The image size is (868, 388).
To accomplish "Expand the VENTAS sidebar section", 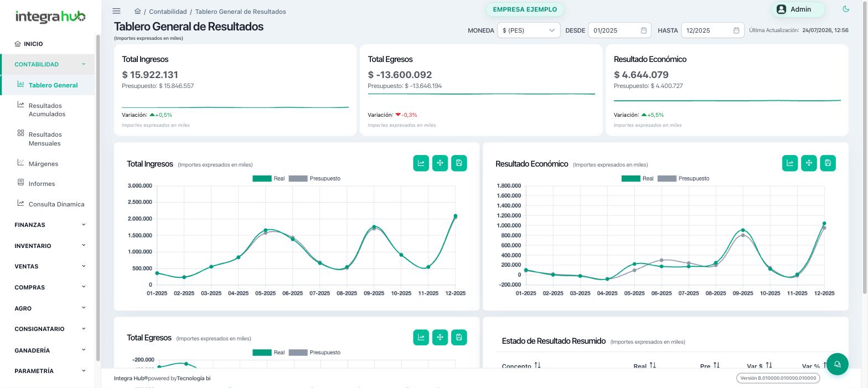I will pyautogui.click(x=48, y=266).
